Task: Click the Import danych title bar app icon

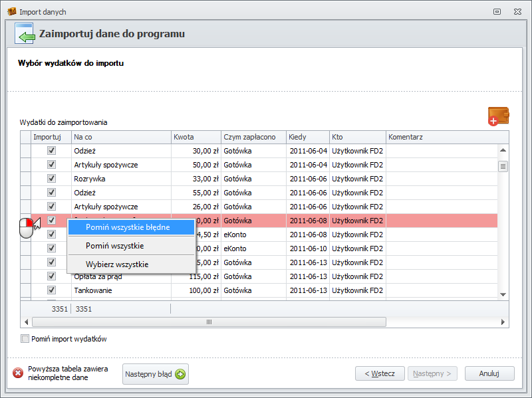Action: [x=11, y=12]
